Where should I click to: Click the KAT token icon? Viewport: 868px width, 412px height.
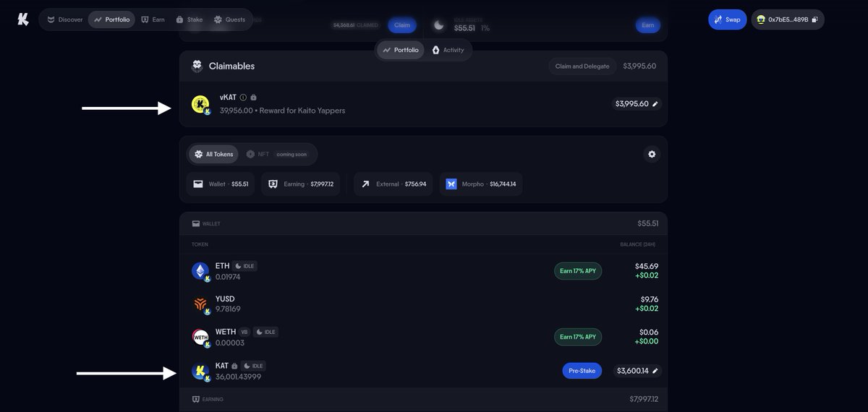[200, 372]
